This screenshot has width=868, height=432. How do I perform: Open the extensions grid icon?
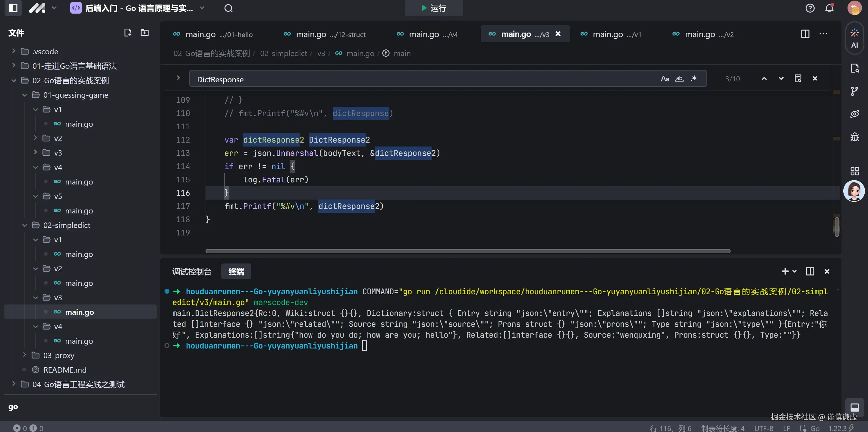[854, 171]
